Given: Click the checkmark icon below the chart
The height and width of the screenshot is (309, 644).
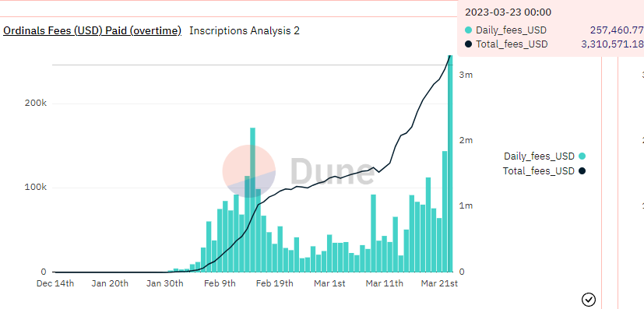Looking at the screenshot, I should [589, 300].
